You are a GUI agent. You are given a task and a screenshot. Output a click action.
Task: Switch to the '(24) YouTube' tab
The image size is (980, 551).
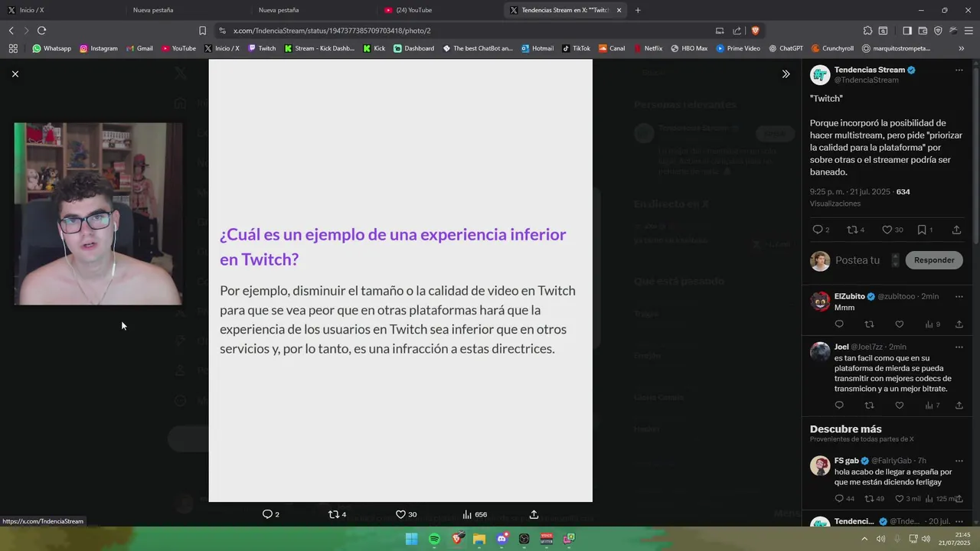pyautogui.click(x=413, y=10)
